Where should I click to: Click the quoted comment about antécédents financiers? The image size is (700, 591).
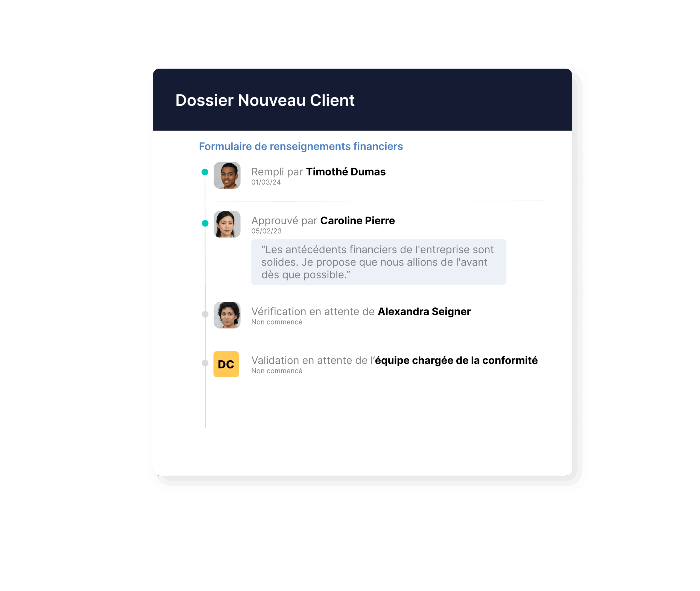(378, 262)
